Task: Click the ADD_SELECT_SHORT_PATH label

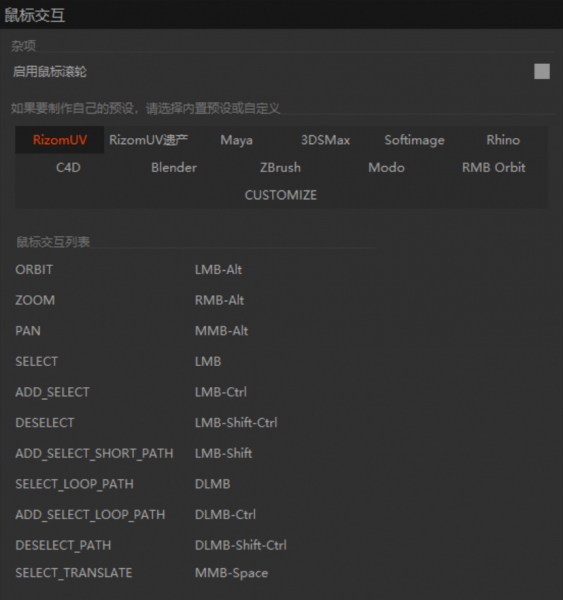Action: pos(94,453)
